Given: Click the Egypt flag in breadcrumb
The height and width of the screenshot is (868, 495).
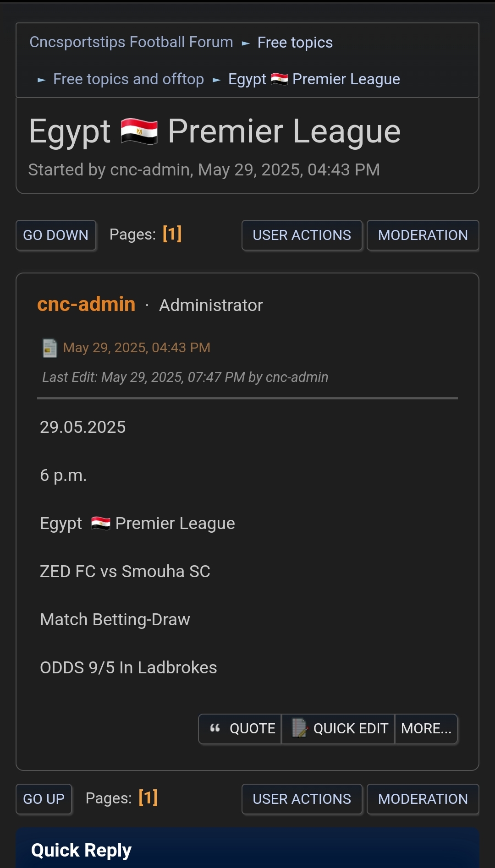Looking at the screenshot, I should pos(279,79).
